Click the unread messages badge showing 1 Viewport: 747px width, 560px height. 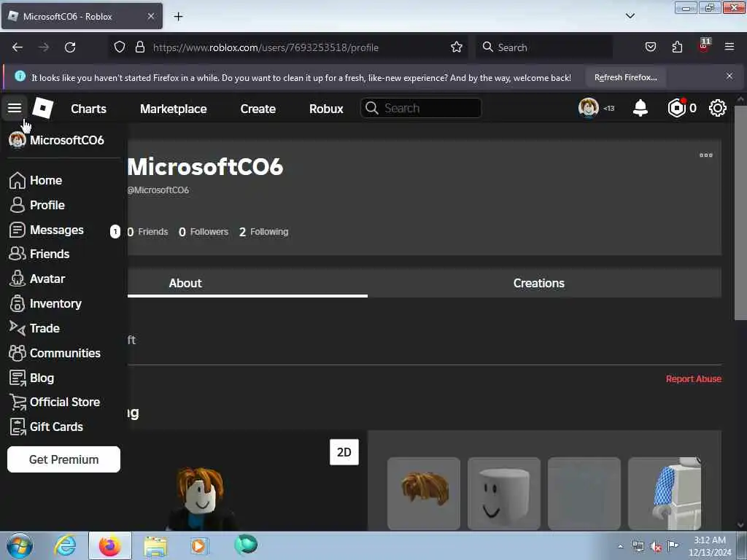point(115,231)
